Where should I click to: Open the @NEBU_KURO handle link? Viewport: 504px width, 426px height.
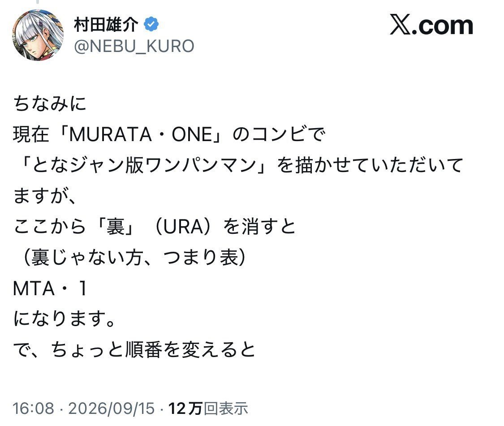[134, 46]
